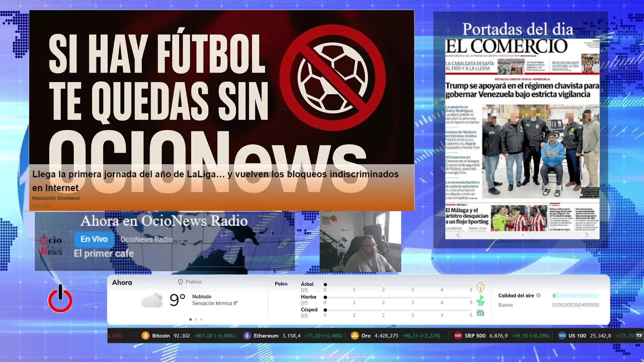Select the active dark weather carousel dot

[x=190, y=319]
